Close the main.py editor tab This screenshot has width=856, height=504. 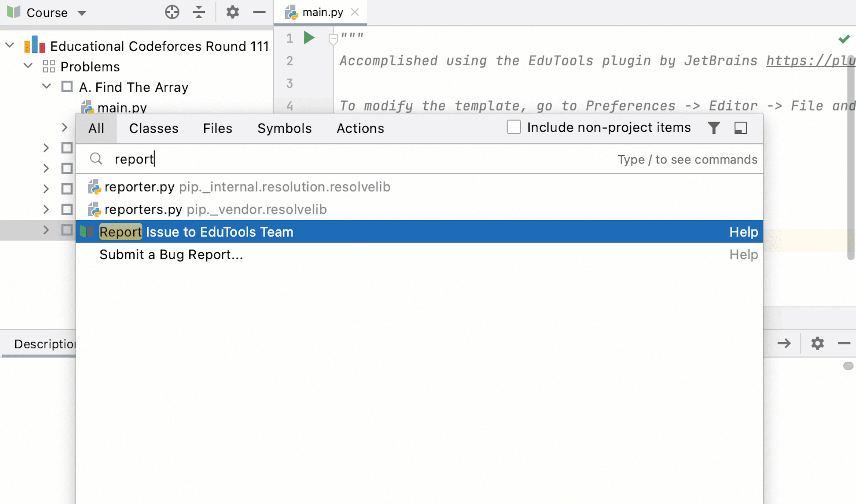click(355, 12)
